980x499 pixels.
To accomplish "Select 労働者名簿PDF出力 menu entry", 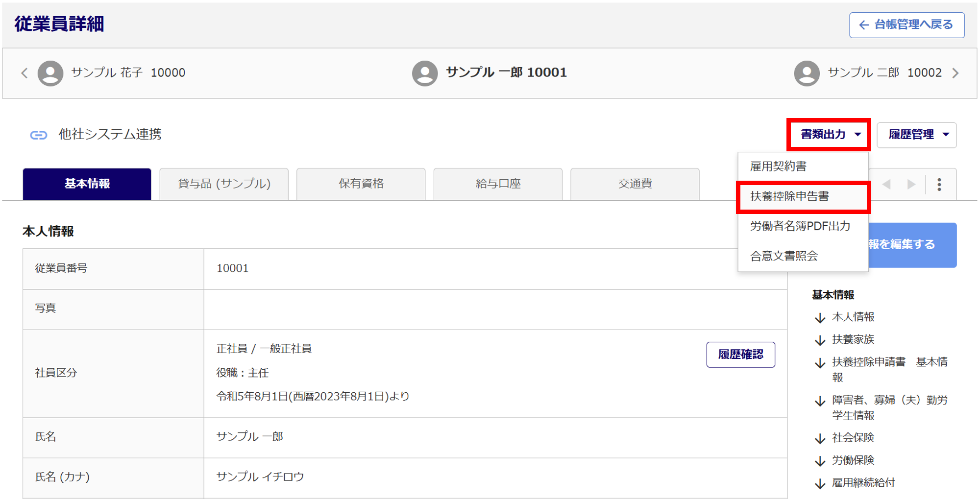I will tap(800, 226).
